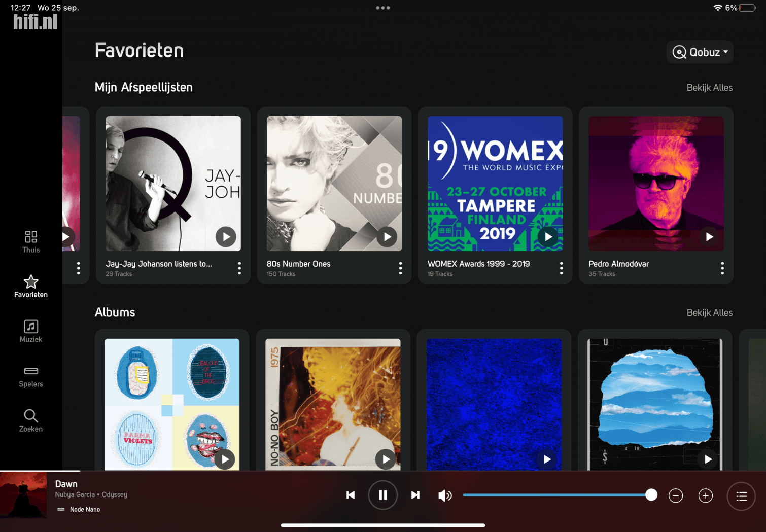Click the three dots at top center
766x532 pixels.
[x=383, y=8]
